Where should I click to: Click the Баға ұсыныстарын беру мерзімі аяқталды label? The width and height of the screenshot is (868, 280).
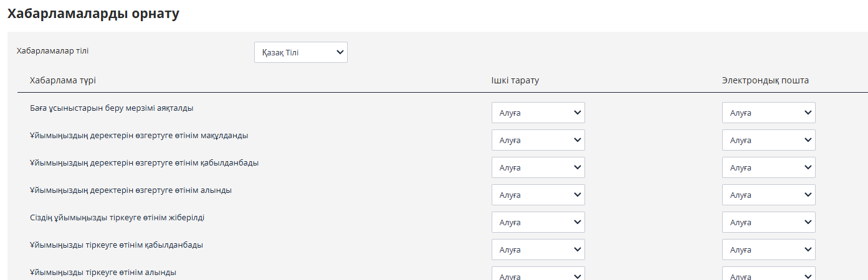111,108
